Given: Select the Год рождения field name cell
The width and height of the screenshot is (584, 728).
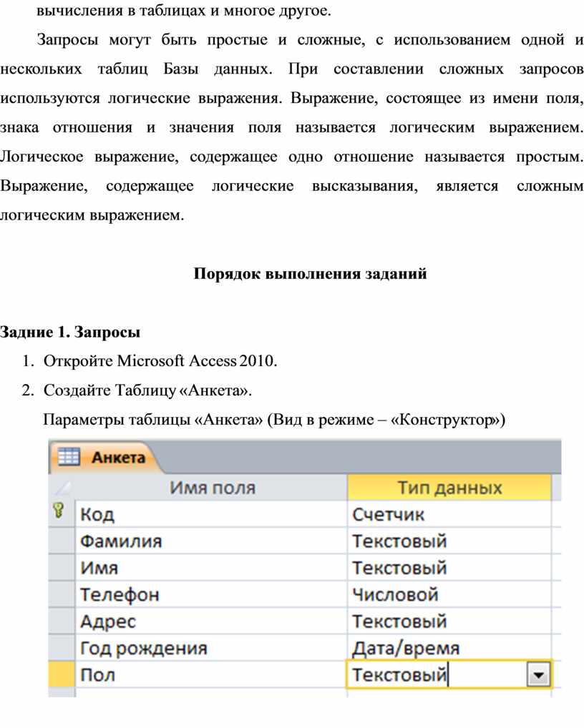Looking at the screenshot, I should tap(211, 648).
